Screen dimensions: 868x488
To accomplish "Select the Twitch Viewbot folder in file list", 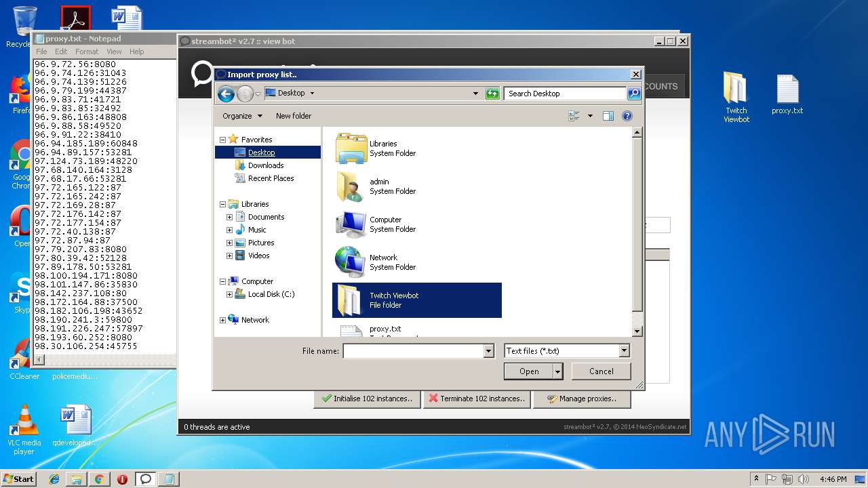I will 417,300.
